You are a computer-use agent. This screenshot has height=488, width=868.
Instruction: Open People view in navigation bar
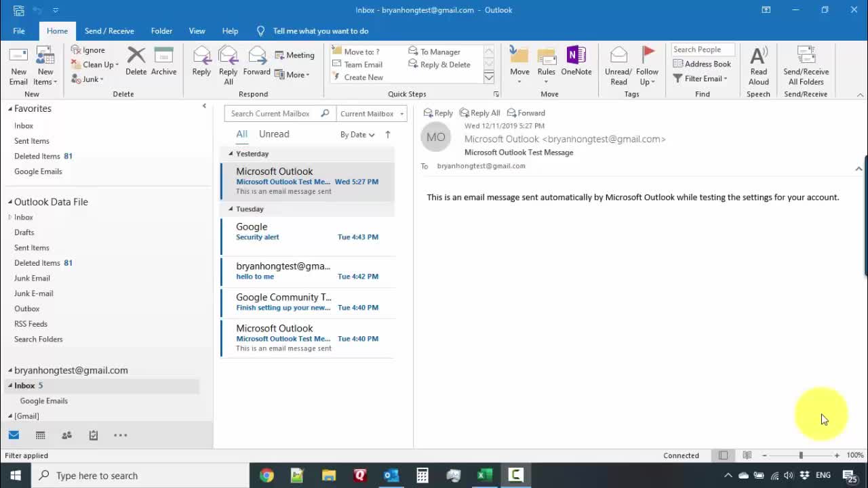coord(66,435)
